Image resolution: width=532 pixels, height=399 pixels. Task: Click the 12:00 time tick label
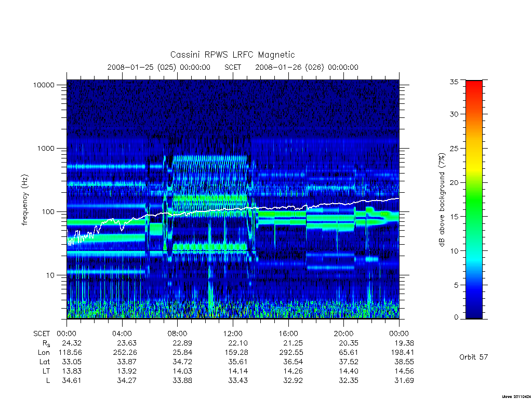233,334
